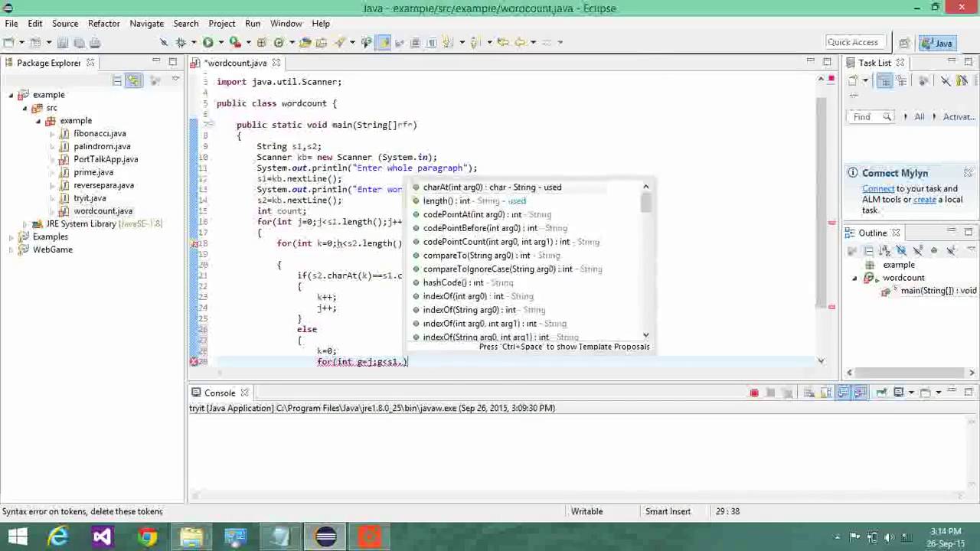The image size is (980, 551).
Task: Open the All filter in Task List
Action: [919, 117]
